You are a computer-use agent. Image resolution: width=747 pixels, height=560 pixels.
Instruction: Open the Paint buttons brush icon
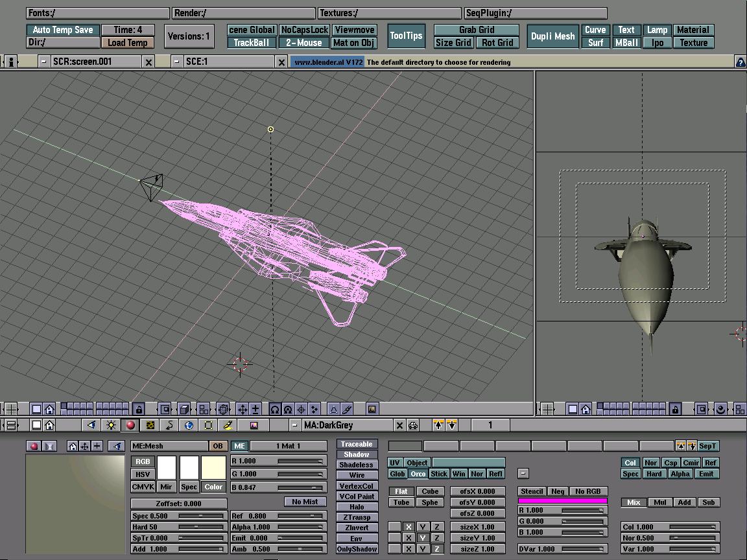coord(228,425)
